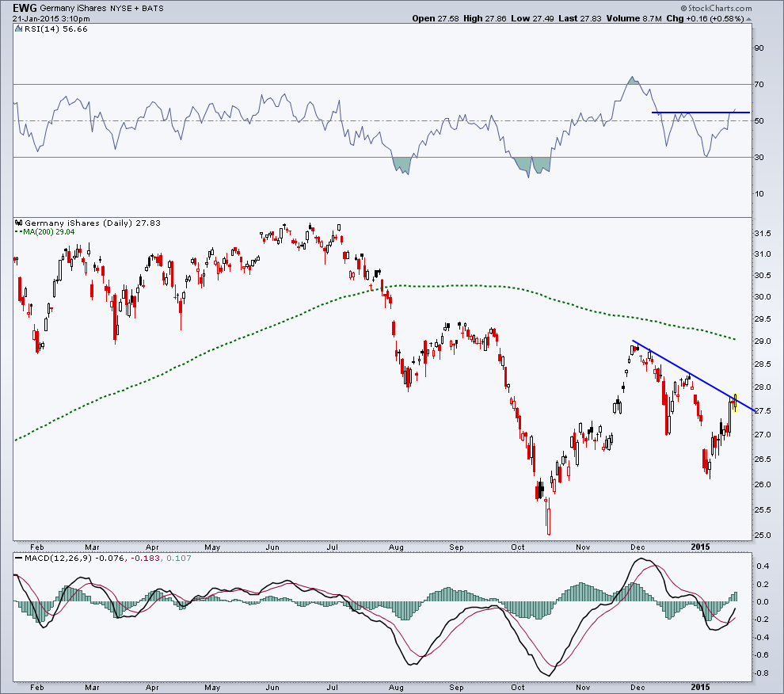Click the Open 27.58 value
This screenshot has width=784, height=694.
(x=436, y=18)
